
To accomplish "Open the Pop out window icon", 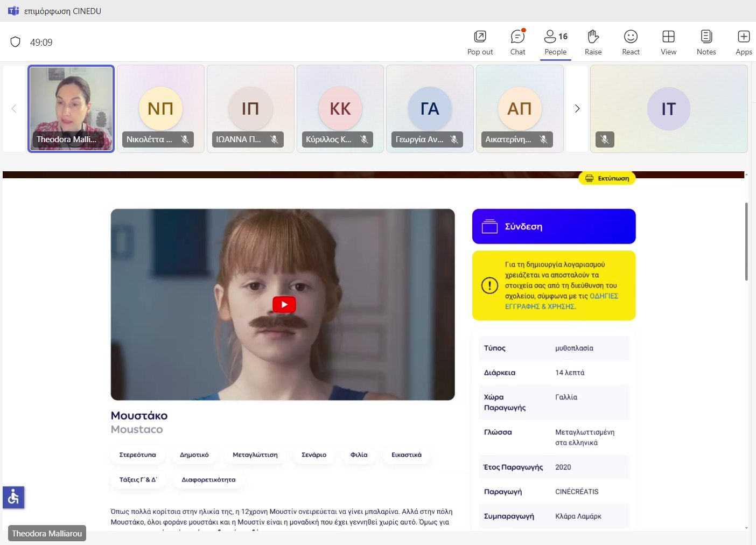I will [479, 43].
